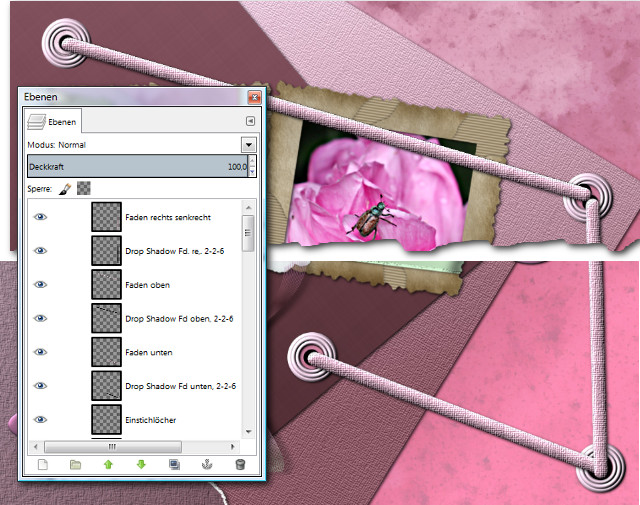The image size is (640, 505).
Task: Anchor the floating layer
Action: pos(207,464)
